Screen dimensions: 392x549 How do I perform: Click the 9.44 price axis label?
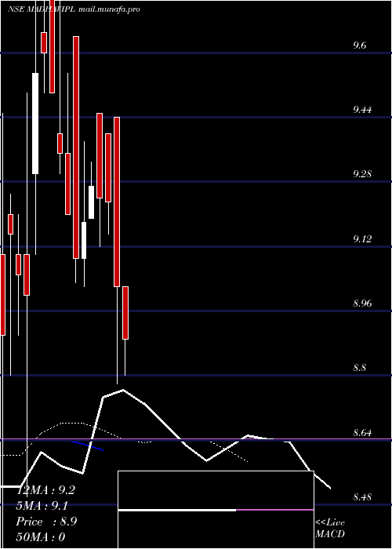tap(362, 110)
